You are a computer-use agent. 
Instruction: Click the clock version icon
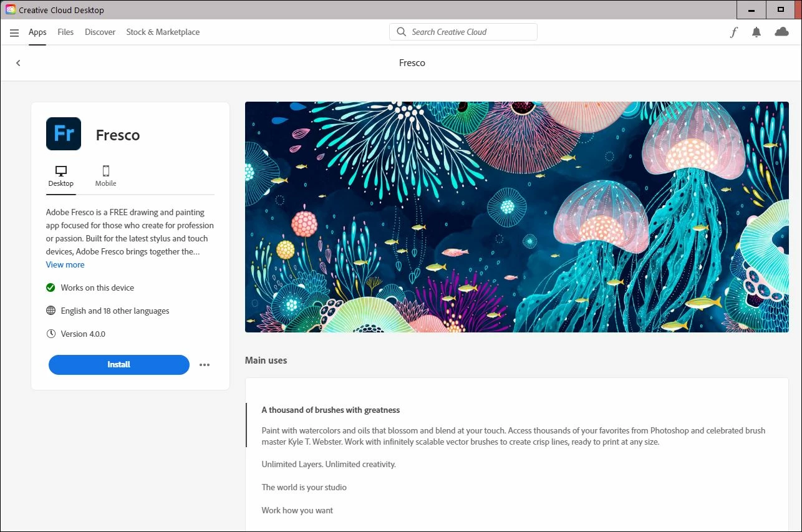51,334
